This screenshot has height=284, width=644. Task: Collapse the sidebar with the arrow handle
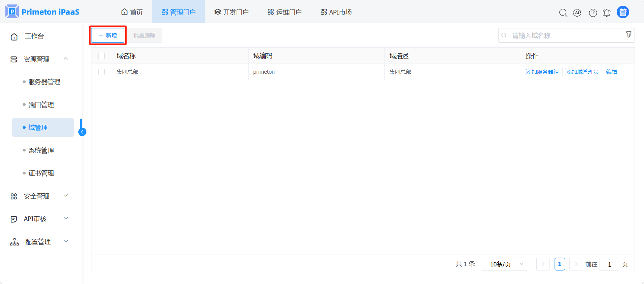(82, 132)
